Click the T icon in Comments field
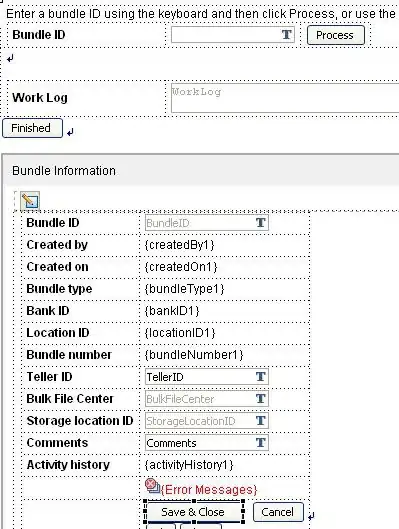Viewport: 399px width, 529px height. coord(260,443)
